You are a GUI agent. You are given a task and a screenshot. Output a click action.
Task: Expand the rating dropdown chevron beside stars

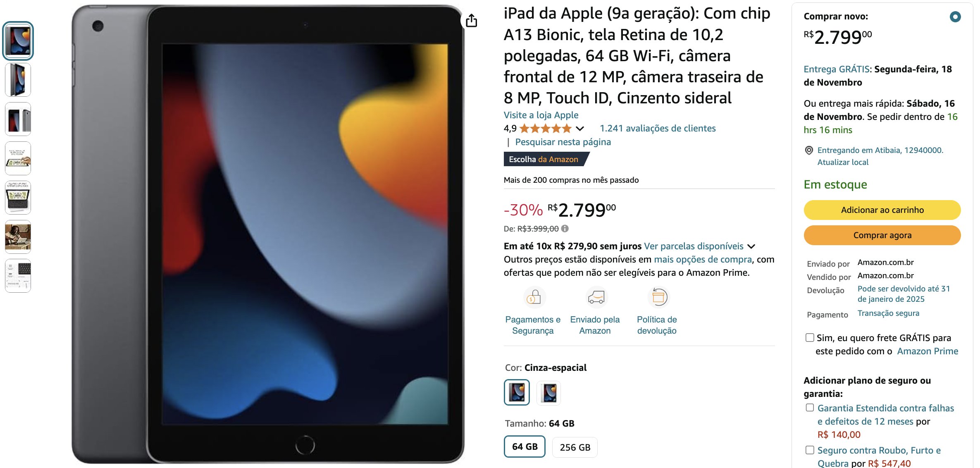(580, 129)
